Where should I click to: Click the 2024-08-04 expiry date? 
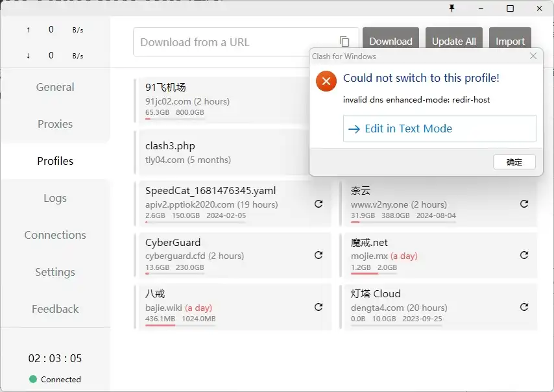(x=436, y=215)
